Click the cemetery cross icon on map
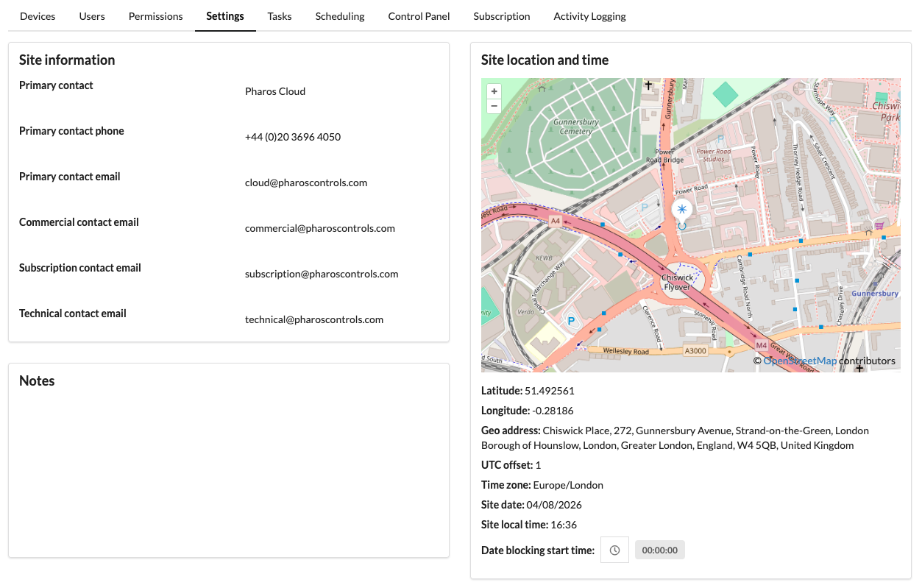922x588 pixels. coord(648,85)
